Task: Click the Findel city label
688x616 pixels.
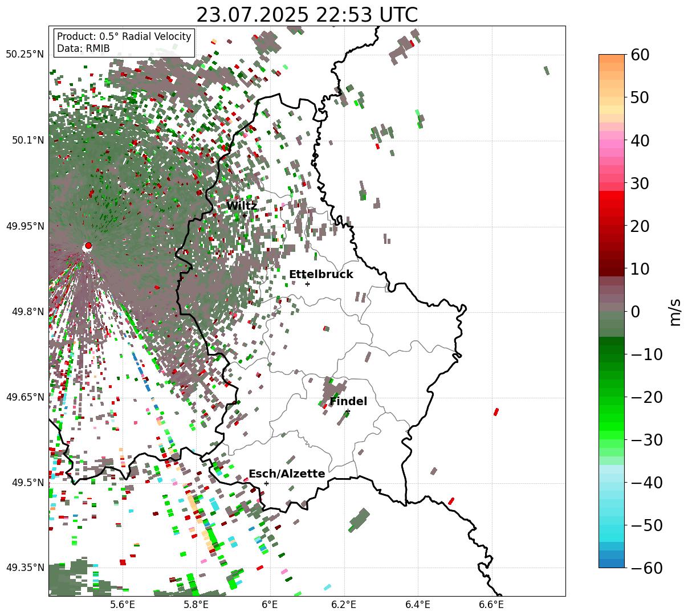Action: point(348,401)
